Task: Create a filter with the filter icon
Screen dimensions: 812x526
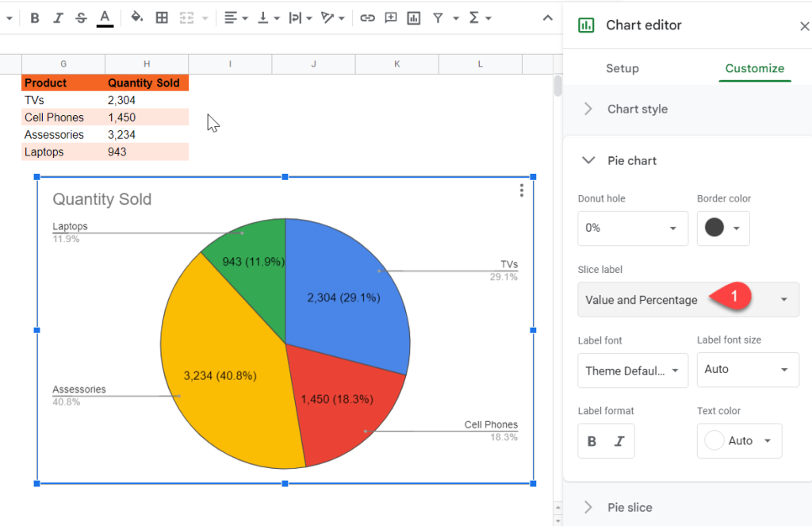Action: click(437, 17)
